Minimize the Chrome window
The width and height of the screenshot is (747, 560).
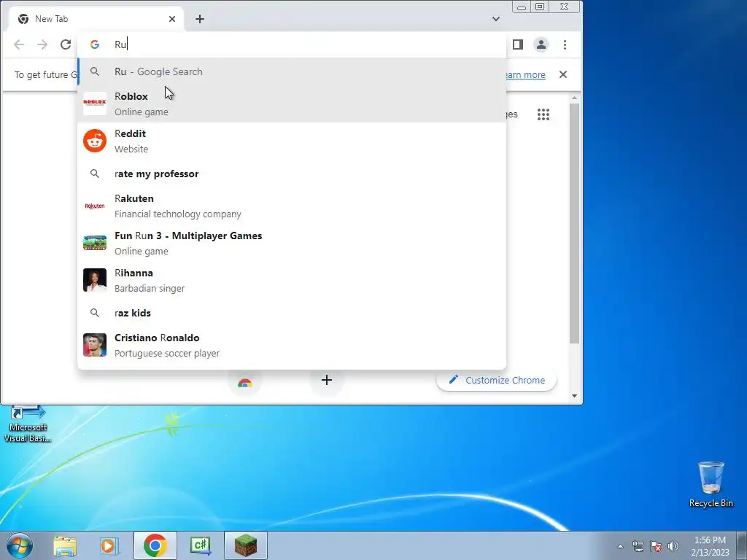tap(522, 7)
